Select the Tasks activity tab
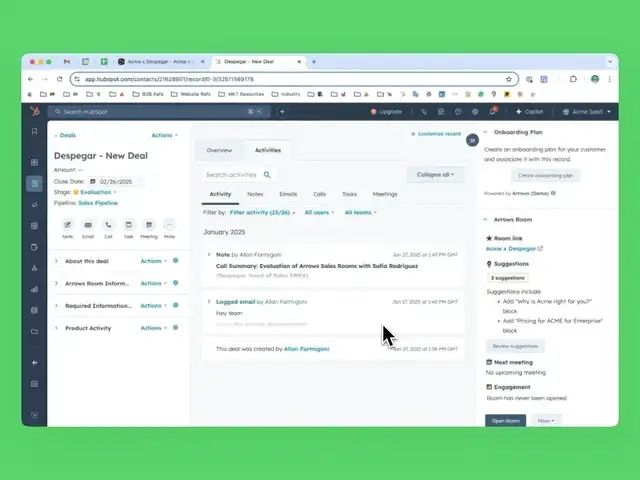The width and height of the screenshot is (640, 480). [x=349, y=194]
